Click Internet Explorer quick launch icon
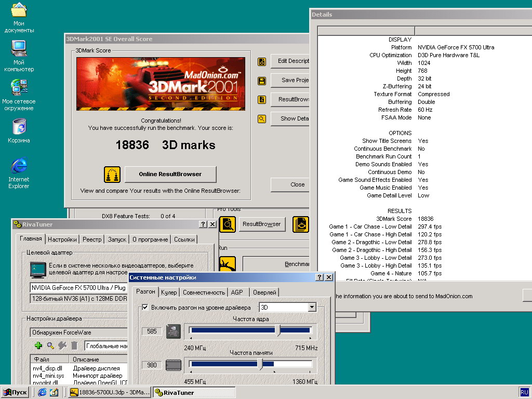Viewport: 532px width, 399px height. (43, 392)
